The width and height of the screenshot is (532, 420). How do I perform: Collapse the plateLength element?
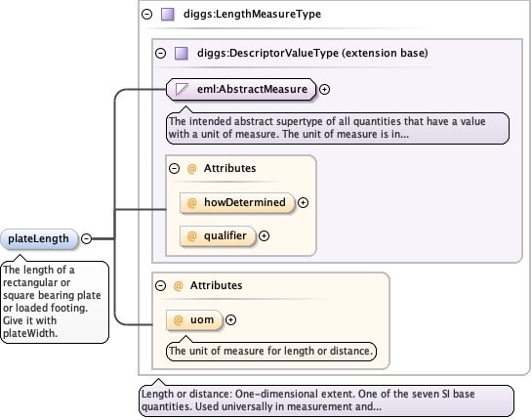tap(87, 238)
